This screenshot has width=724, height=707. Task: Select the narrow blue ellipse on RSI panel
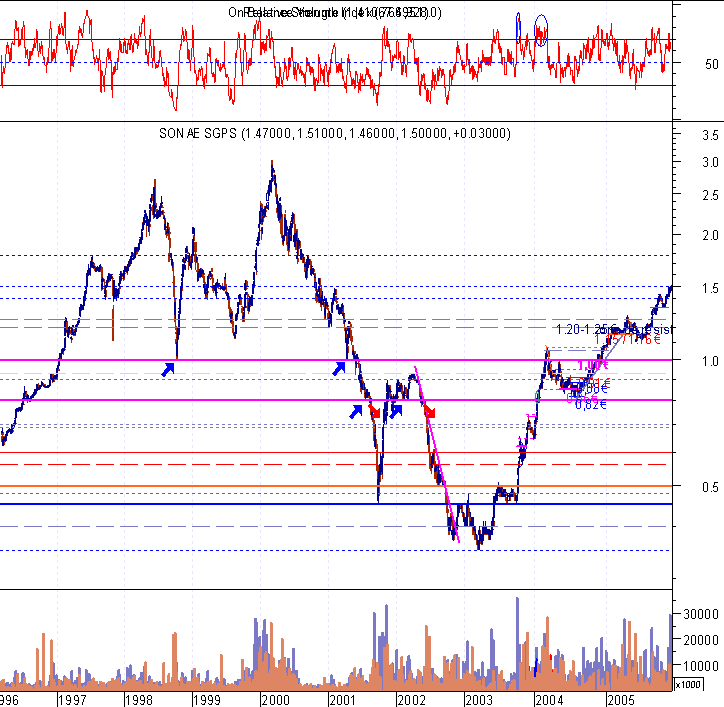point(518,28)
